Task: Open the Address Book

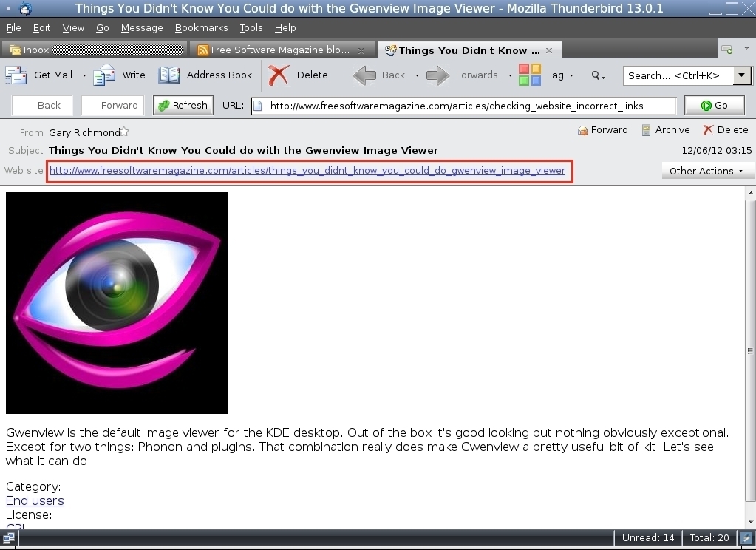Action: [x=205, y=75]
